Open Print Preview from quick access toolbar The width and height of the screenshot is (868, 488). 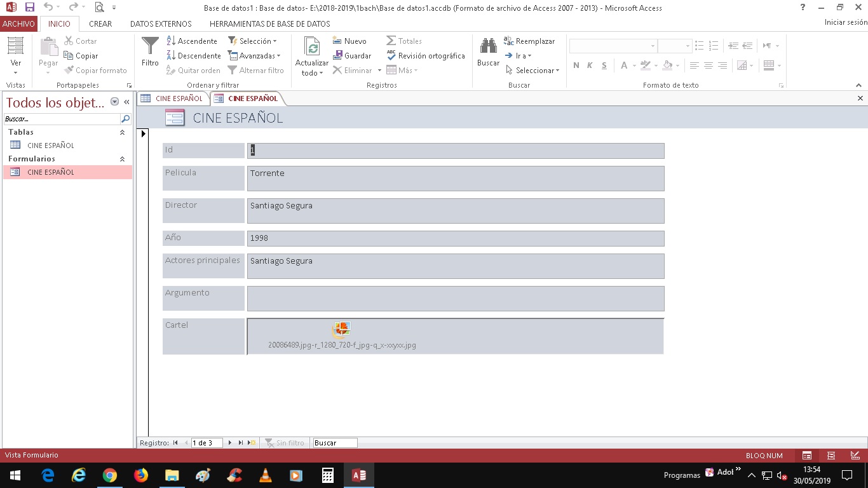pos(99,8)
